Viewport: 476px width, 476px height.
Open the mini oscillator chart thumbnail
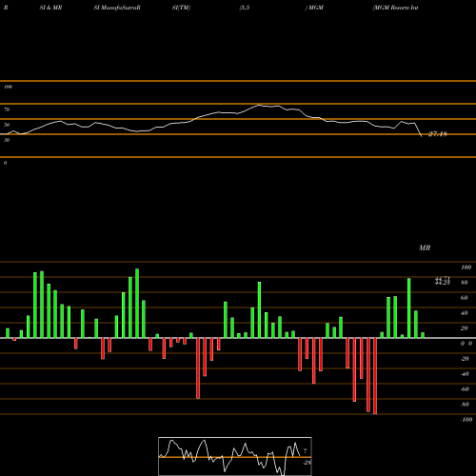coord(235,456)
